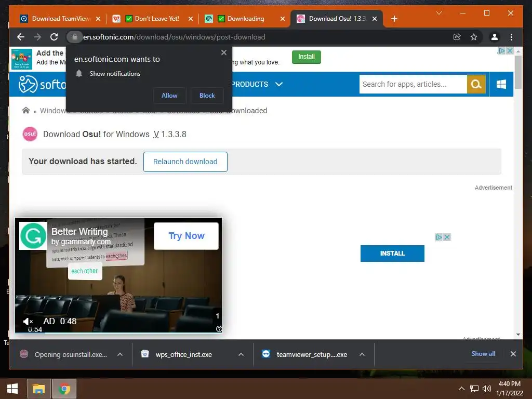Close the INSTALL advertisement

(x=447, y=237)
